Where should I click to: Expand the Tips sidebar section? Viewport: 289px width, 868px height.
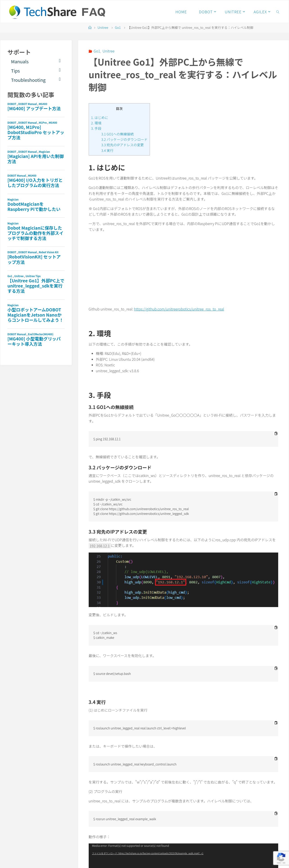60,70
